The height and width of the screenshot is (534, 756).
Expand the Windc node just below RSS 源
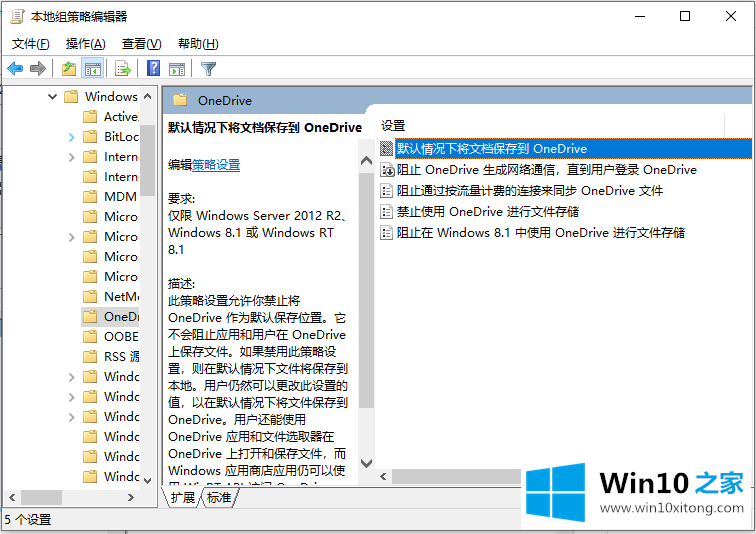coord(71,377)
